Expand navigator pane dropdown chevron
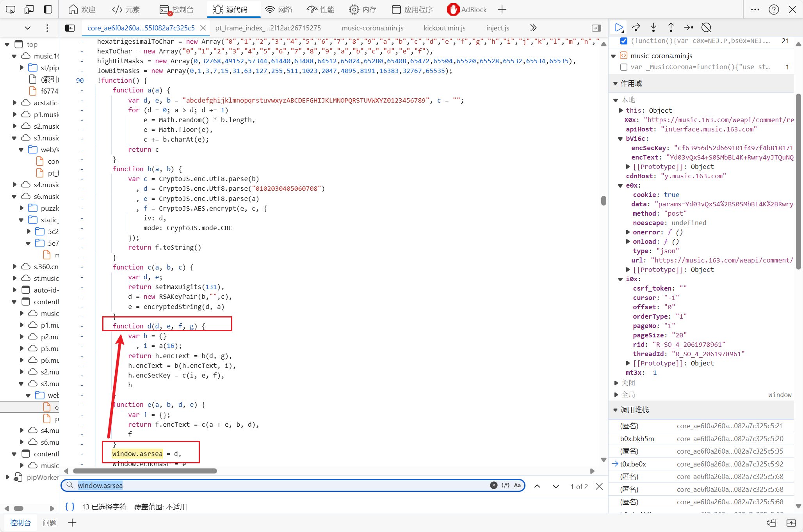 27,28
